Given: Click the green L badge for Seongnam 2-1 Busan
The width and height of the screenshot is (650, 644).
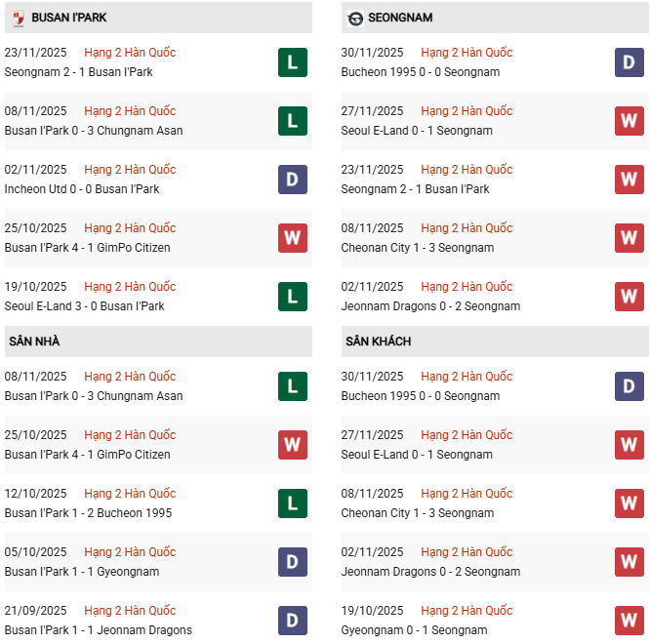Looking at the screenshot, I should [x=292, y=62].
